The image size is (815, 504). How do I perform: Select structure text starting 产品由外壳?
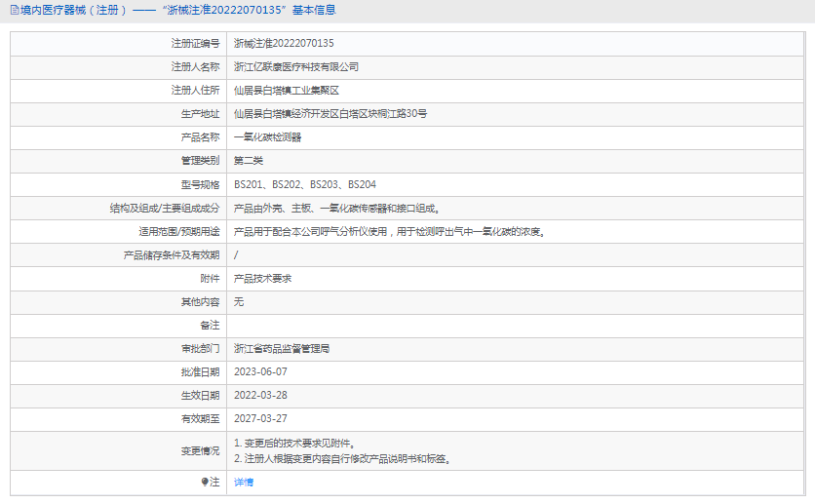click(x=336, y=209)
